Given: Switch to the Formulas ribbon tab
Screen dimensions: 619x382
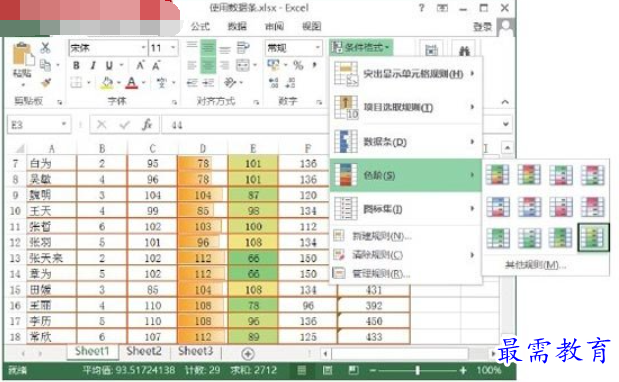Looking at the screenshot, I should (x=200, y=26).
